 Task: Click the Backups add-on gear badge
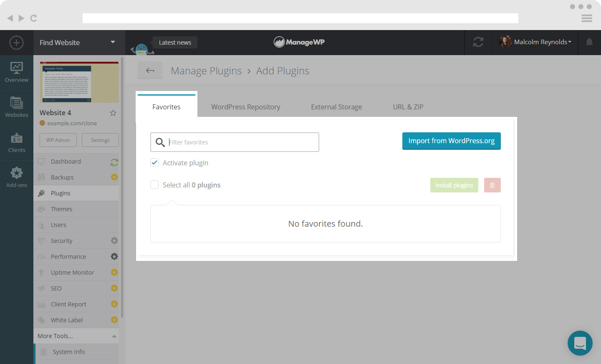point(114,177)
